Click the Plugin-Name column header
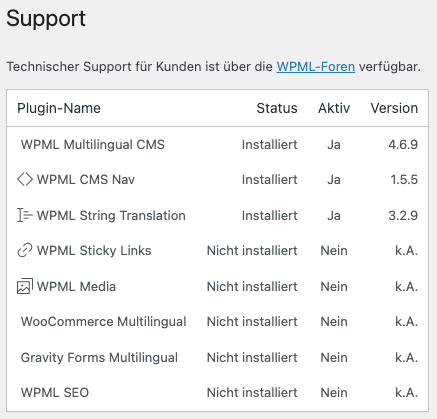Screen dimensions: 437x419 point(59,108)
